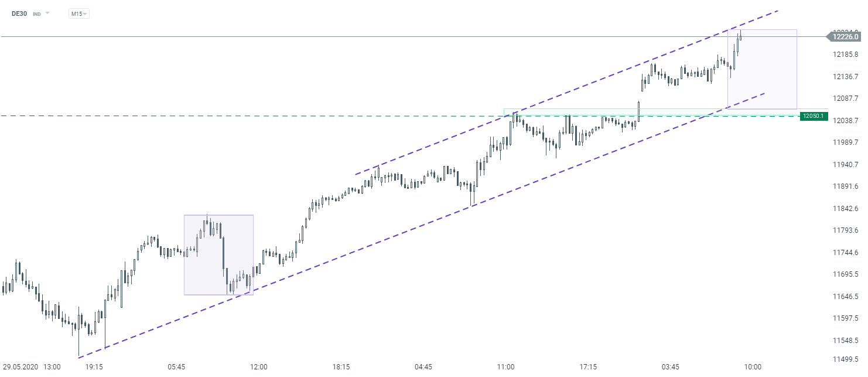Click the 11891.6 price axis label

click(x=846, y=186)
